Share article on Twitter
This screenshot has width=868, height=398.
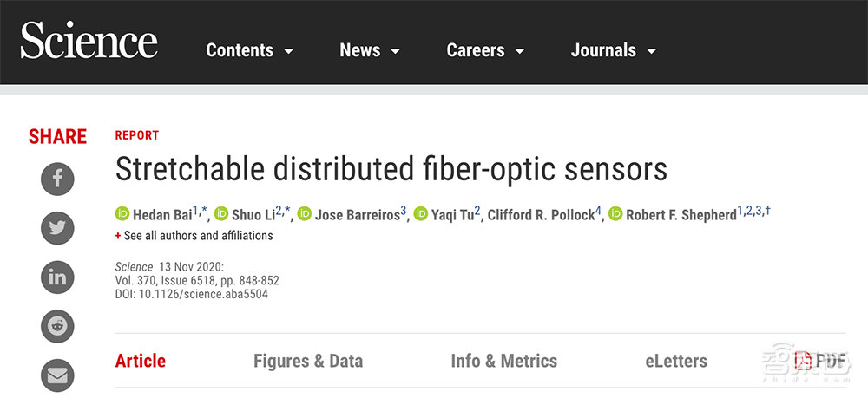(58, 229)
